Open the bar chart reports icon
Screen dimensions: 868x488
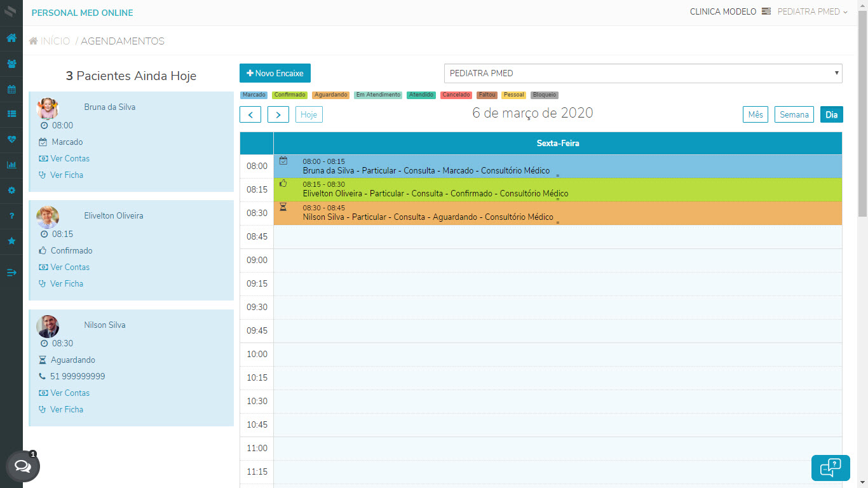[11, 165]
